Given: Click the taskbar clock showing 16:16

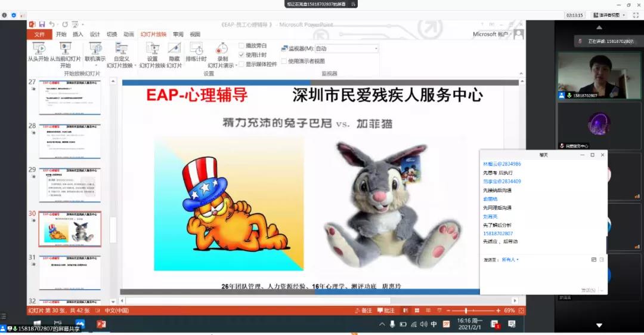Looking at the screenshot, I should point(470,324).
